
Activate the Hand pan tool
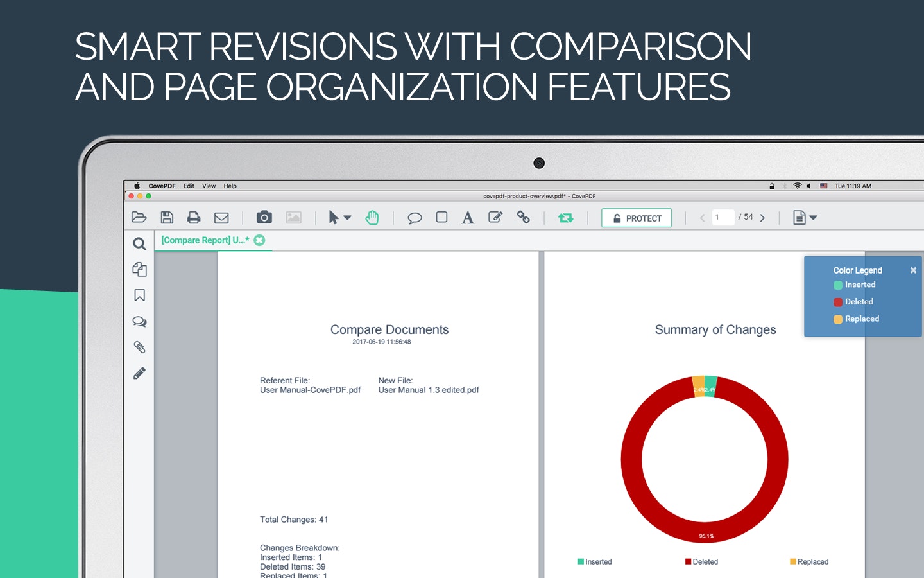[372, 218]
